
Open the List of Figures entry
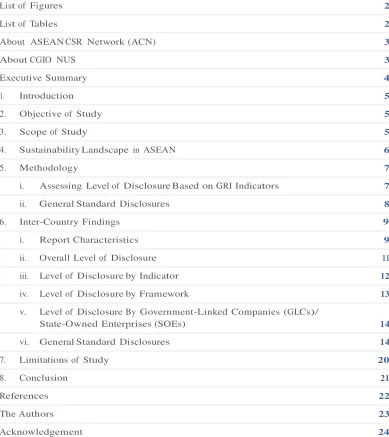[x=31, y=6]
